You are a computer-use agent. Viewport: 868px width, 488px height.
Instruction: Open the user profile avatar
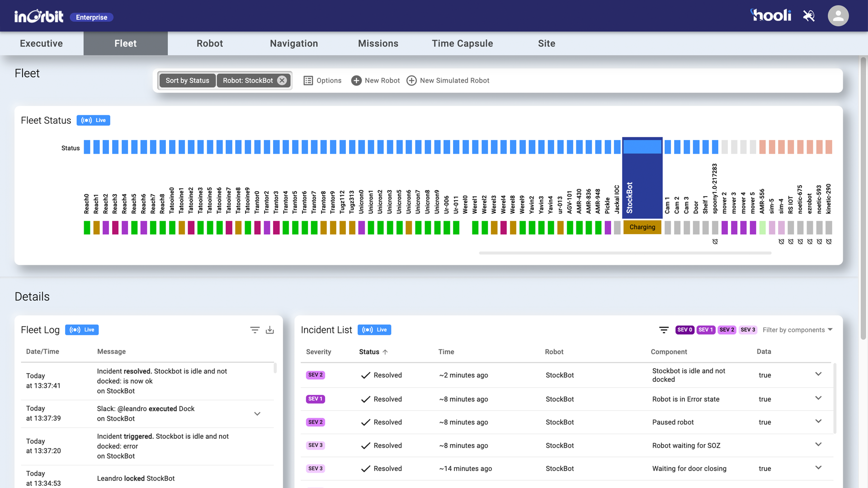tap(838, 16)
